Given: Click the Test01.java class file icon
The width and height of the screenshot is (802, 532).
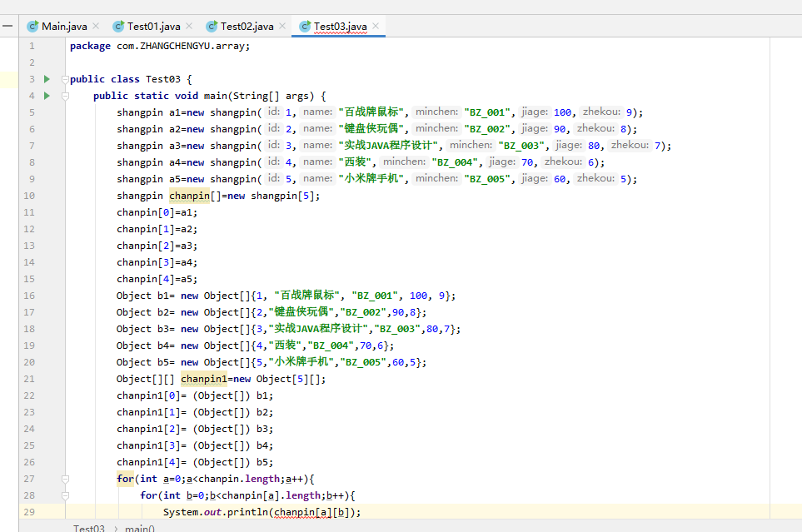Looking at the screenshot, I should [x=118, y=26].
